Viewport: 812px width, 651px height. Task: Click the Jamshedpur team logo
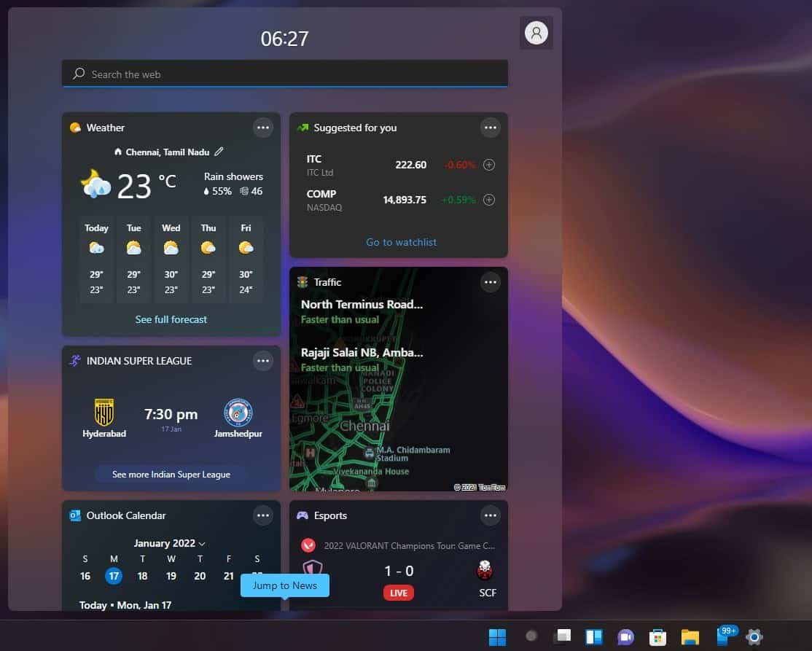pos(238,412)
